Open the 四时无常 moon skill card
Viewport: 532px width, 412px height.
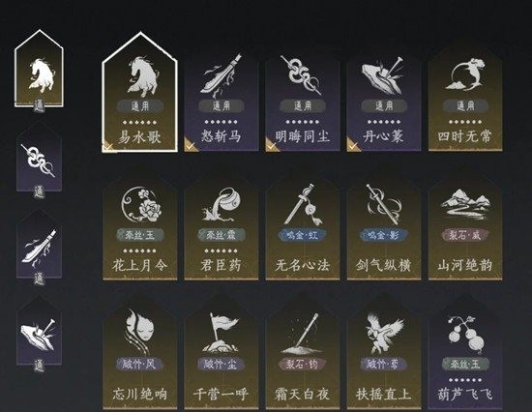point(465,99)
